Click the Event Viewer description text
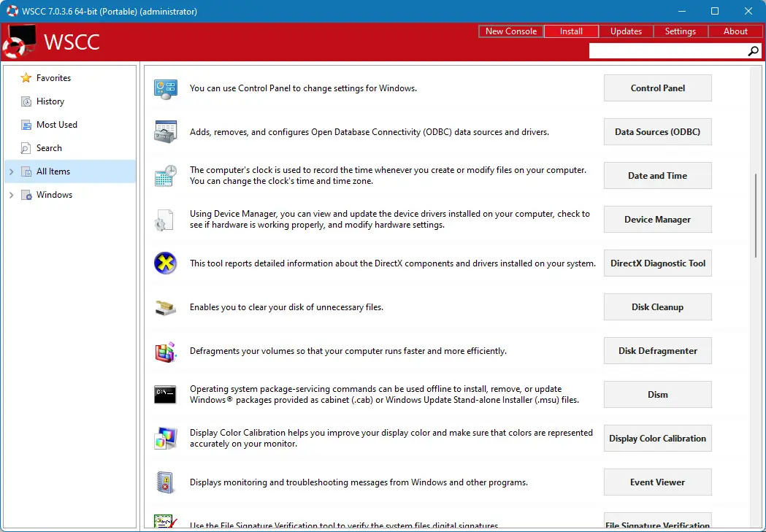This screenshot has width=766, height=532. click(x=359, y=482)
